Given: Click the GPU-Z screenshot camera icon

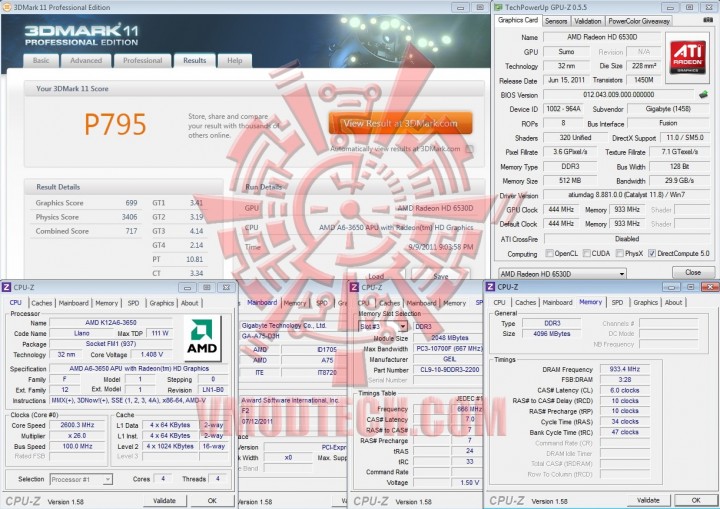Looking at the screenshot, I should [708, 20].
